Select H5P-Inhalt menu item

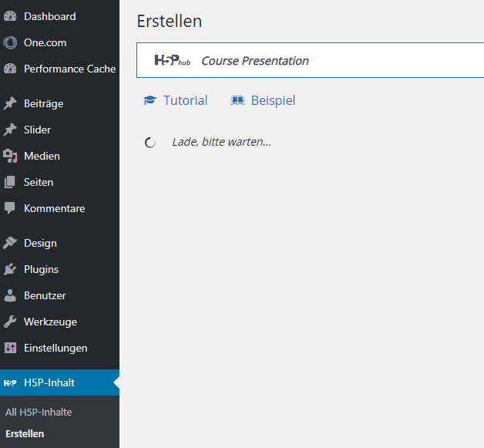(59, 382)
